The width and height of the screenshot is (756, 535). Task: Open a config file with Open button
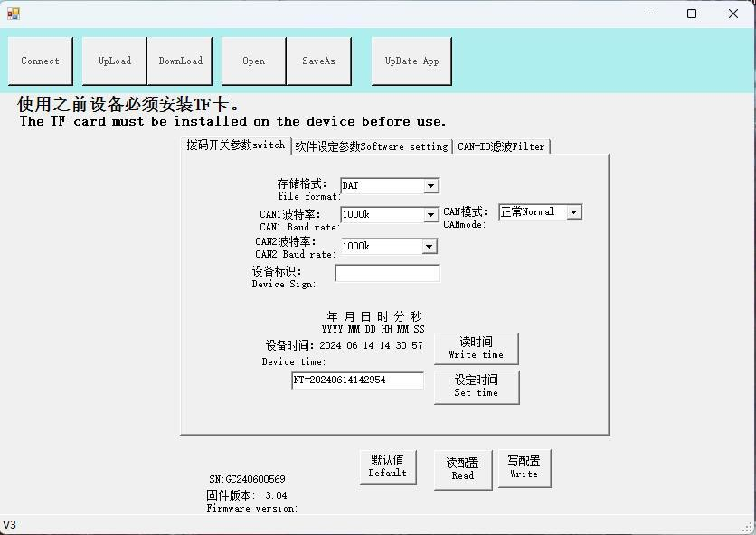click(254, 61)
